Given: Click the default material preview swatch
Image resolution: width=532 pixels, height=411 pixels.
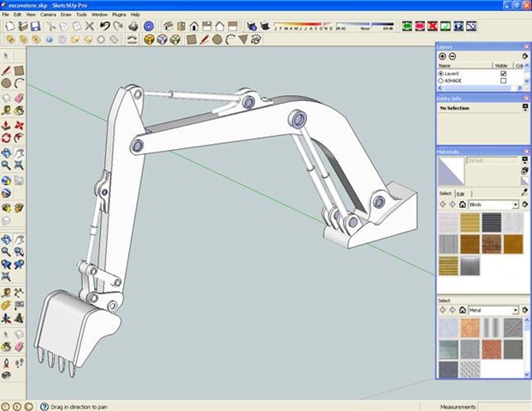Looking at the screenshot, I should point(449,170).
